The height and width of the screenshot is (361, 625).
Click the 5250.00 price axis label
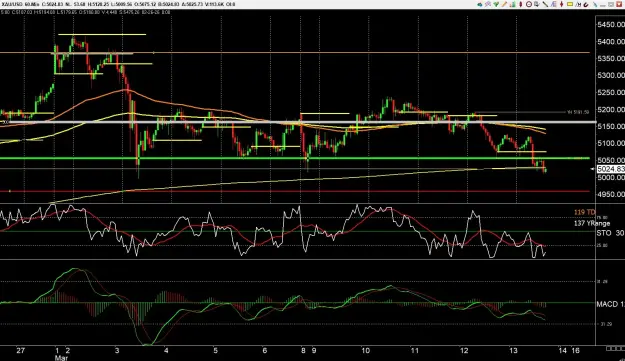tap(611, 92)
